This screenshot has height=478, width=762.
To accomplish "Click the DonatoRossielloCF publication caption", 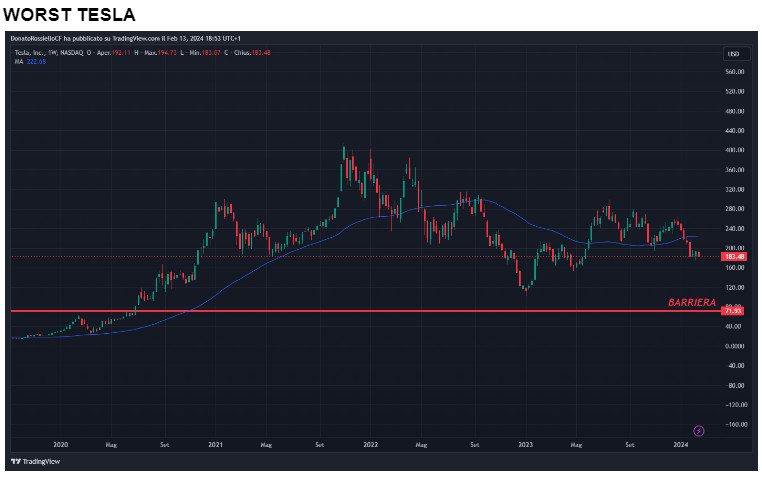I will point(125,38).
